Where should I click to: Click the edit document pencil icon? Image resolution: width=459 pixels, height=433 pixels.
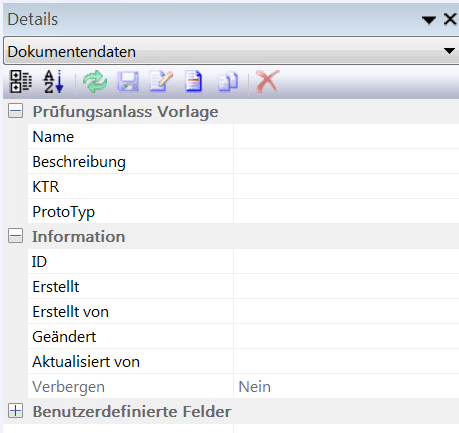tap(161, 81)
